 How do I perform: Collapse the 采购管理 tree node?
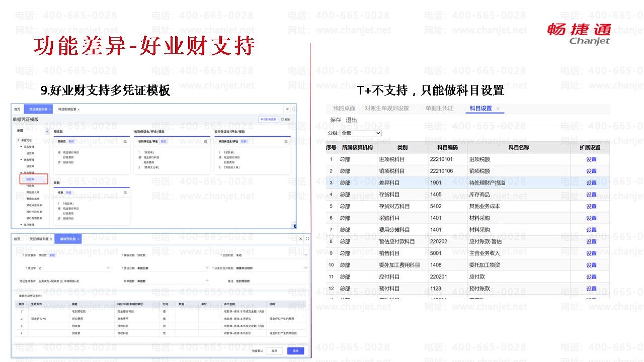click(x=21, y=147)
